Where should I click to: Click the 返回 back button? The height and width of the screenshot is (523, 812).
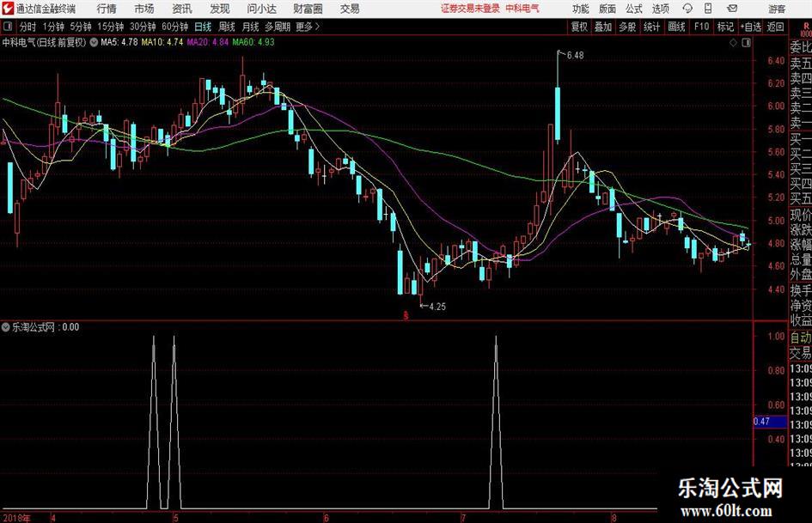[775, 27]
